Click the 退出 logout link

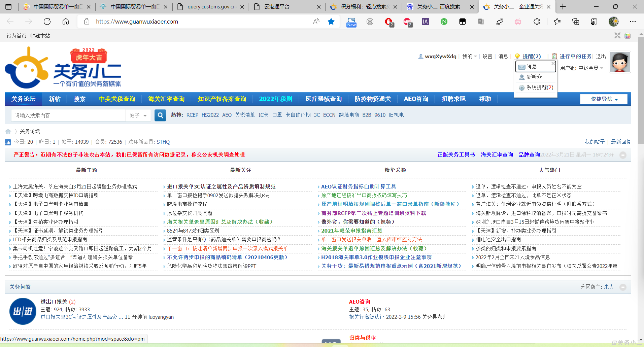[x=601, y=56]
